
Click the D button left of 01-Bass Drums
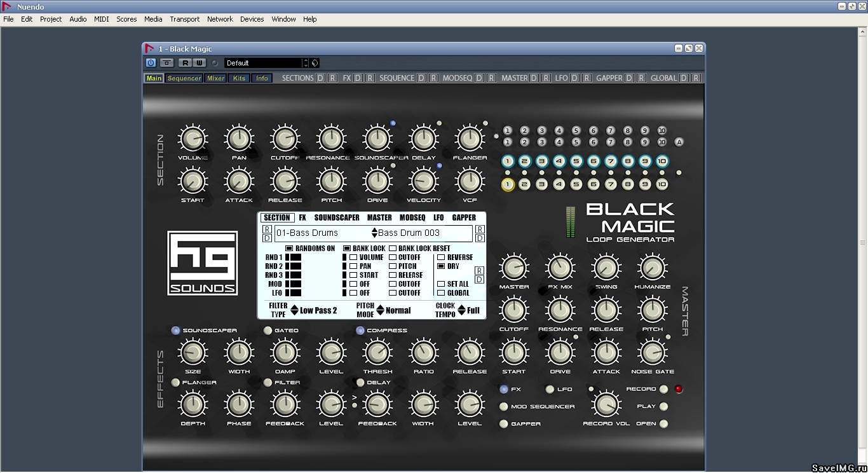coord(267,238)
